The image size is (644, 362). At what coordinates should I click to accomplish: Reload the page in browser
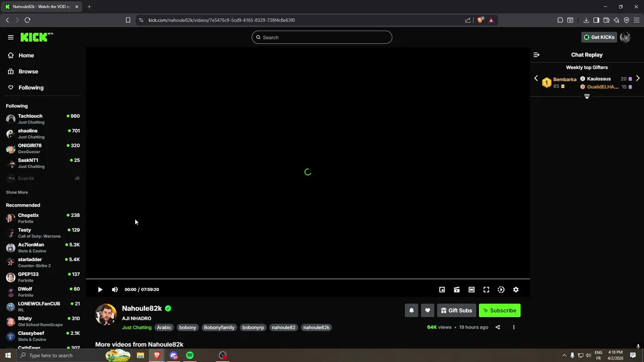(27, 20)
